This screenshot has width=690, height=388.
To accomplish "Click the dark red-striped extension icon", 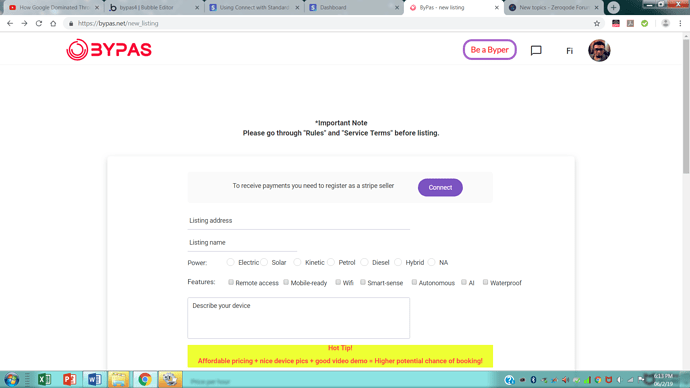I will [616, 23].
